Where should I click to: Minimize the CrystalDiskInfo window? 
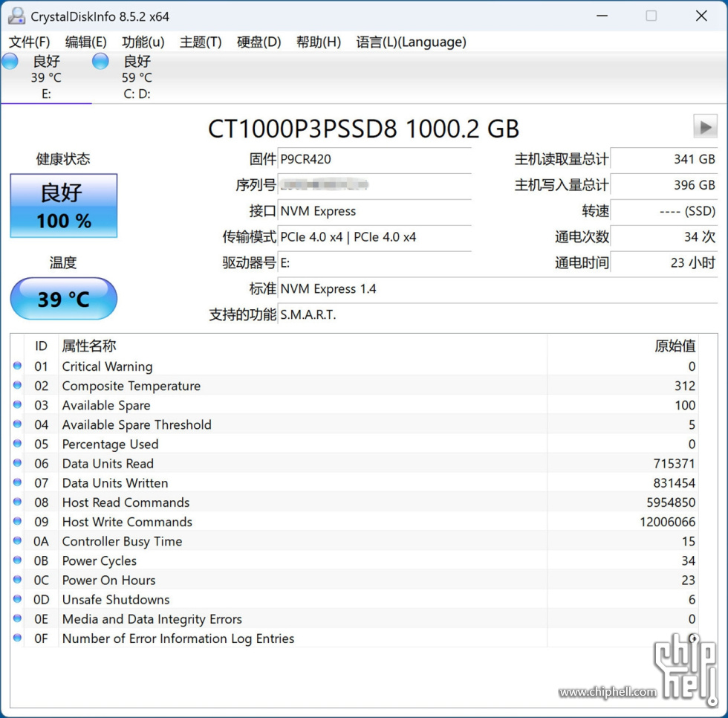(602, 16)
